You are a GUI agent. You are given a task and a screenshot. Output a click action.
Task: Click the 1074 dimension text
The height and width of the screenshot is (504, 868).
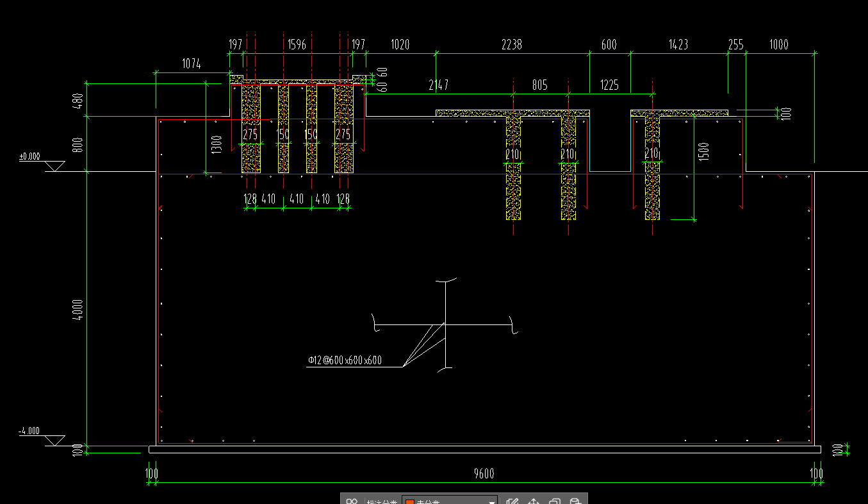(x=192, y=63)
